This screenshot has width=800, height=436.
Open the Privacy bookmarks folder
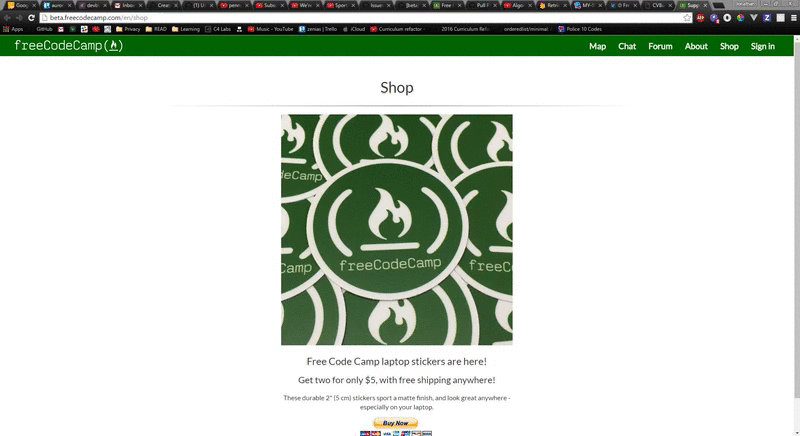tap(128, 29)
